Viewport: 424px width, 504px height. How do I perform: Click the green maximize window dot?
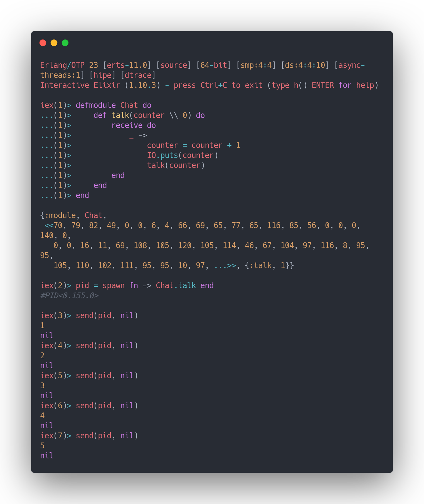[x=65, y=43]
